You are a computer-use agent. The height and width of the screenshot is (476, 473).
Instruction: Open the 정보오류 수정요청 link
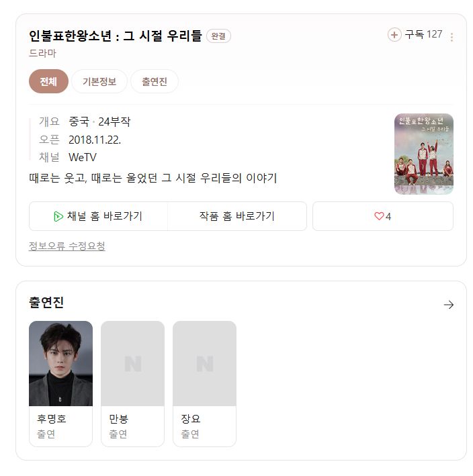pyautogui.click(x=67, y=246)
